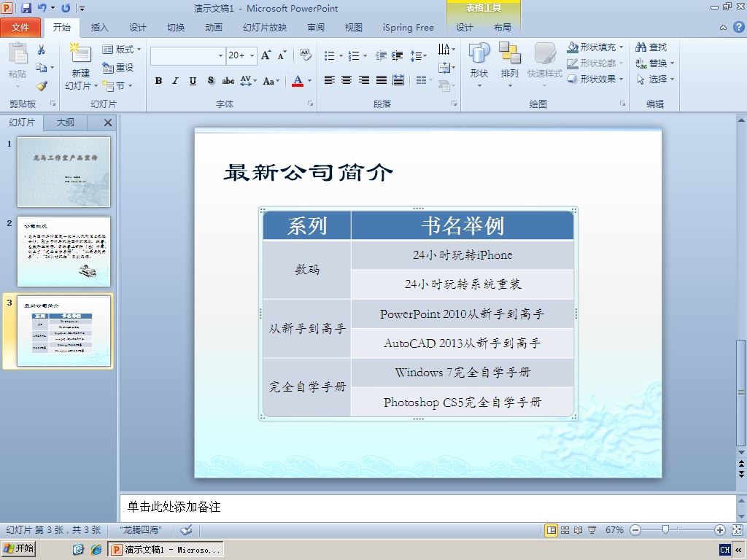Click the red font color A swatch
The image size is (747, 560).
coord(298,80)
